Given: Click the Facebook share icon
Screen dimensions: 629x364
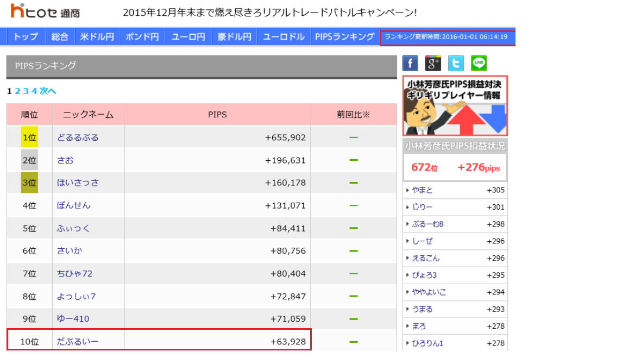Looking at the screenshot, I should coord(410,64).
